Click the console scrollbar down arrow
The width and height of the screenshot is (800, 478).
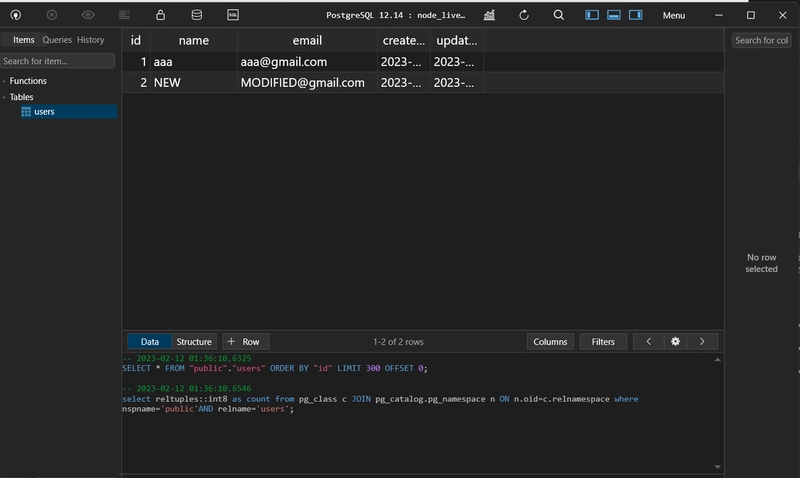717,466
